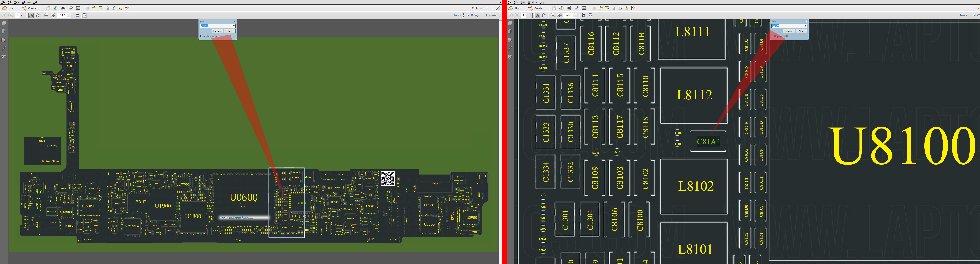
Task: Add a sticky note comment in left window
Action: pyautogui.click(x=94, y=8)
